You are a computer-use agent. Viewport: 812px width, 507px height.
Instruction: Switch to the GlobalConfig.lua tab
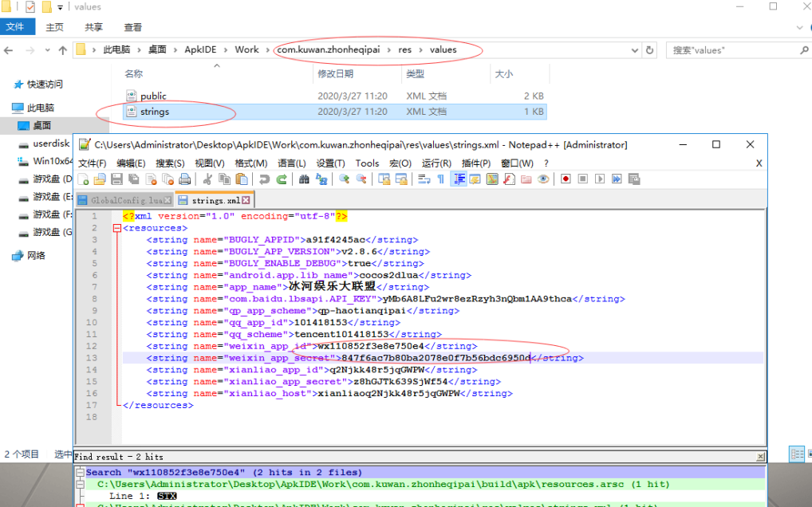pos(125,200)
